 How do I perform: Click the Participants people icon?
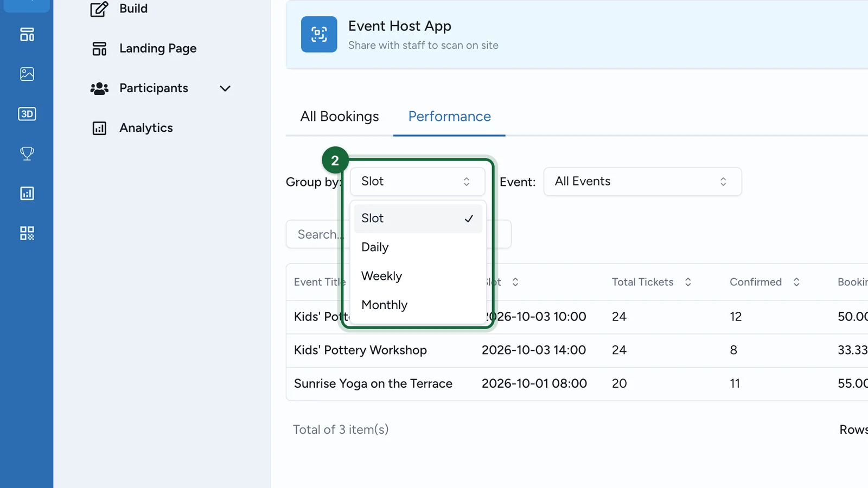coord(99,88)
